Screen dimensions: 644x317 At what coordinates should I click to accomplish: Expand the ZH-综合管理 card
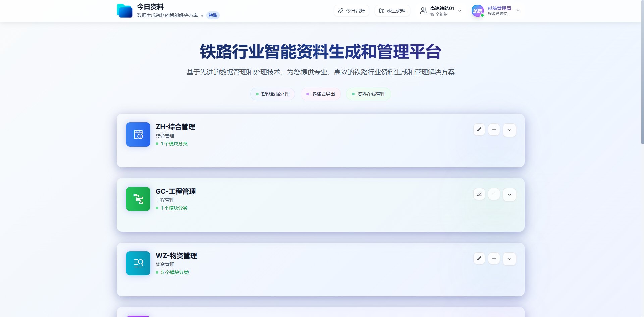pos(509,130)
